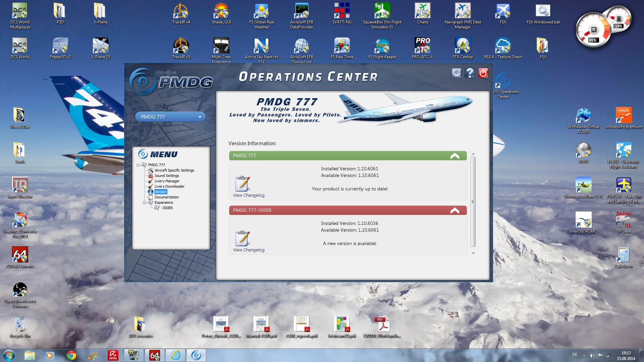Click PMDG Operations Center taskbar button
Viewport: 644px width, 362px height.
click(x=196, y=355)
